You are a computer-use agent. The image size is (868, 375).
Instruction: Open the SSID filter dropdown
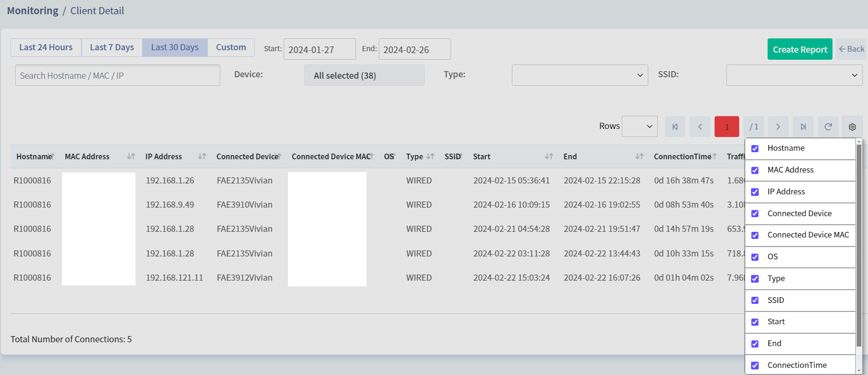794,75
